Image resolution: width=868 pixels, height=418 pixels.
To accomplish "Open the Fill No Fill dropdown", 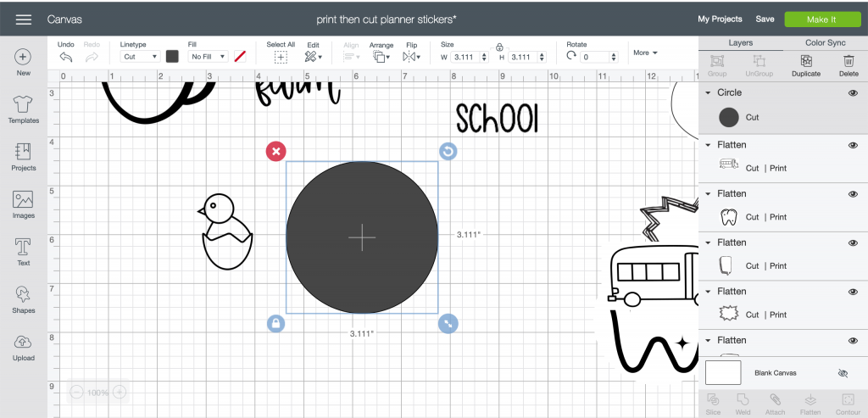I will click(x=209, y=57).
